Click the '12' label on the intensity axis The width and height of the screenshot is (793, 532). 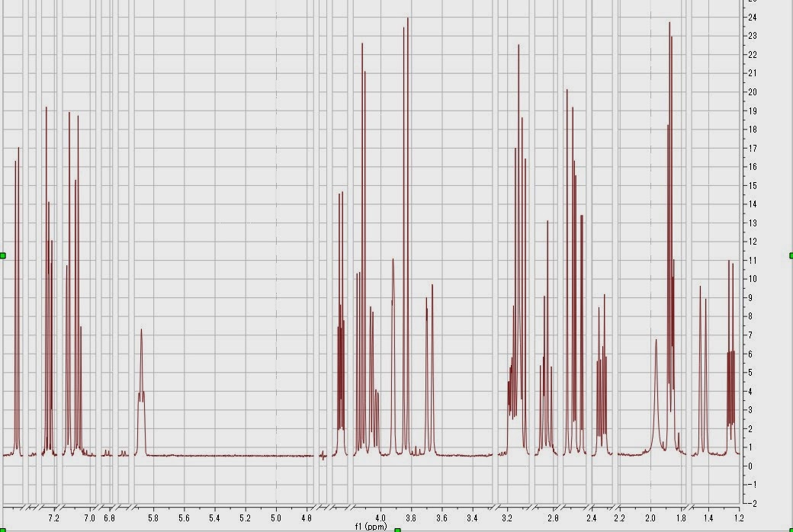[x=753, y=242]
